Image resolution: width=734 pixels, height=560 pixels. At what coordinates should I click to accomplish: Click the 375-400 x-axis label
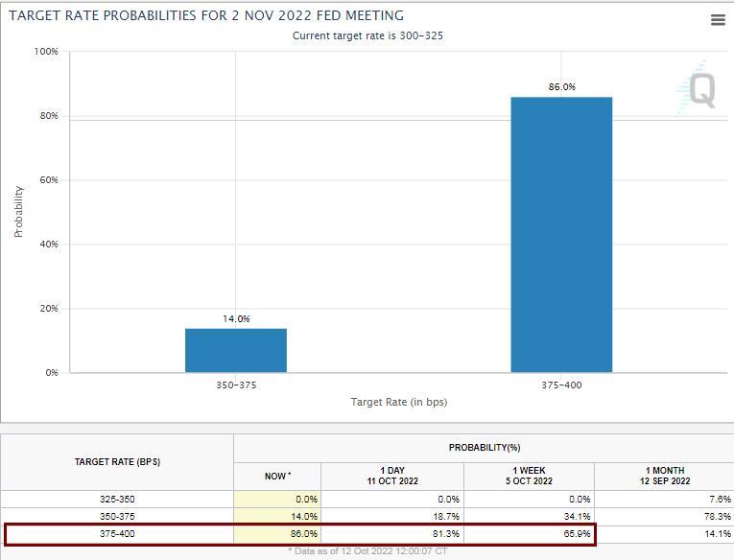pos(561,385)
